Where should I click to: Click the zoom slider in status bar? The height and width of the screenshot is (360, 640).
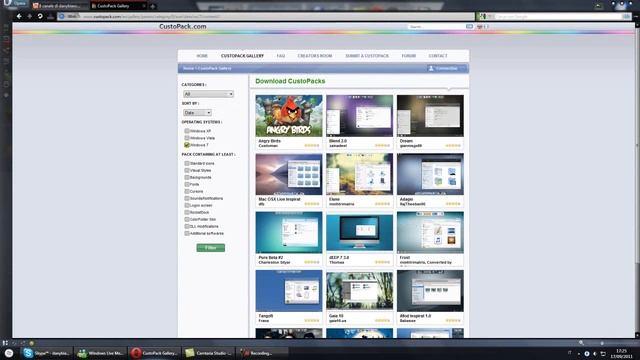(x=602, y=343)
